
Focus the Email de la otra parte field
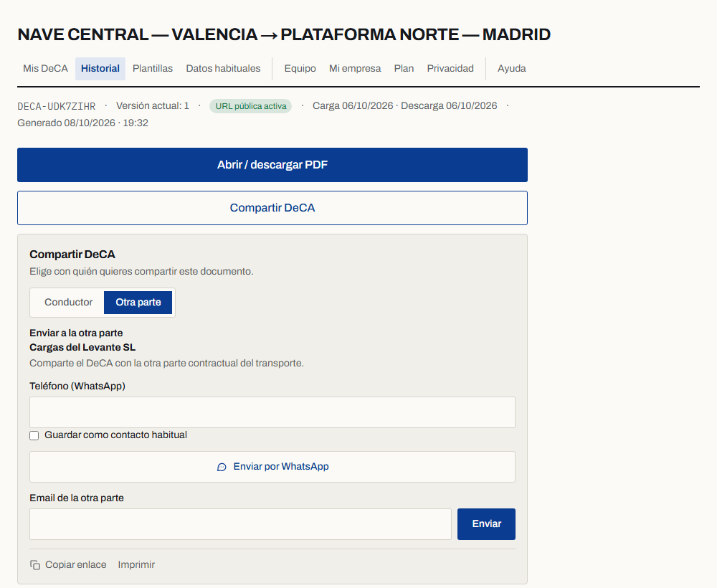pos(240,524)
